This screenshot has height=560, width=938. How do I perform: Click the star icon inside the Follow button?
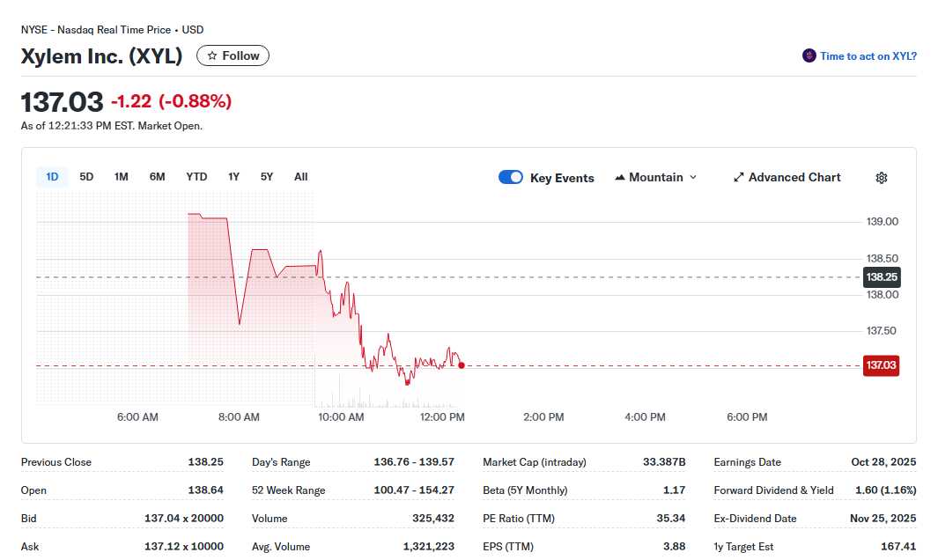pos(211,55)
